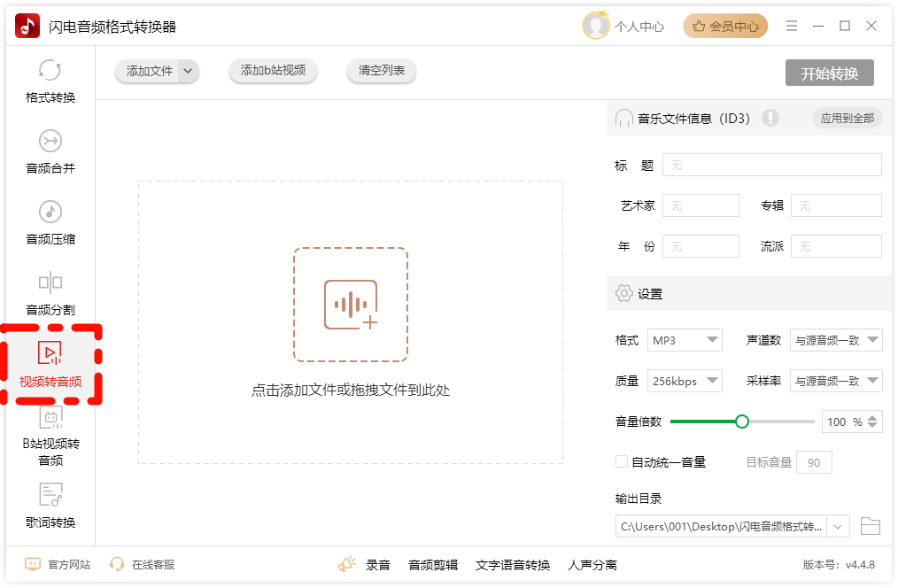Open the 质量 256kbps dropdown
Screen dimensions: 898x588
pyautogui.click(x=685, y=381)
